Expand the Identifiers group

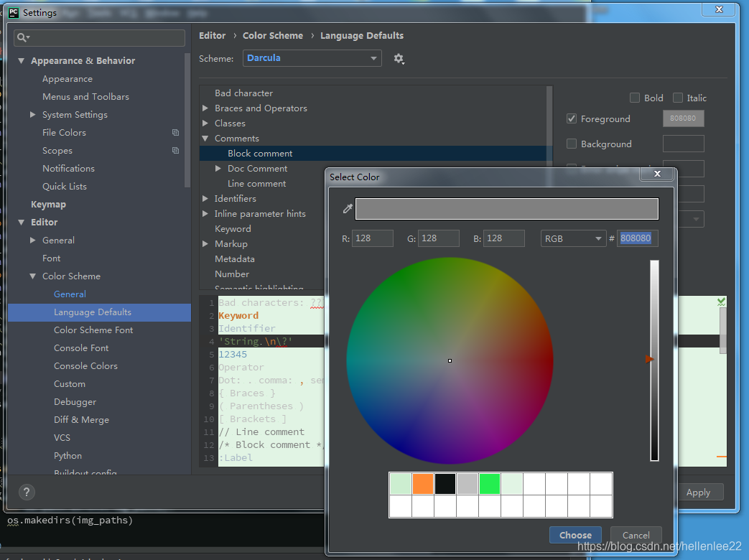pos(205,198)
